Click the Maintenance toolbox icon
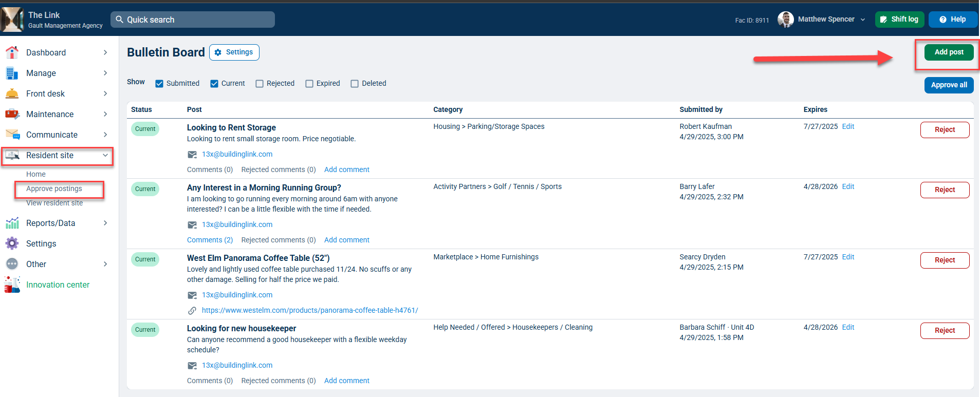The width and height of the screenshot is (980, 397). coord(12,114)
